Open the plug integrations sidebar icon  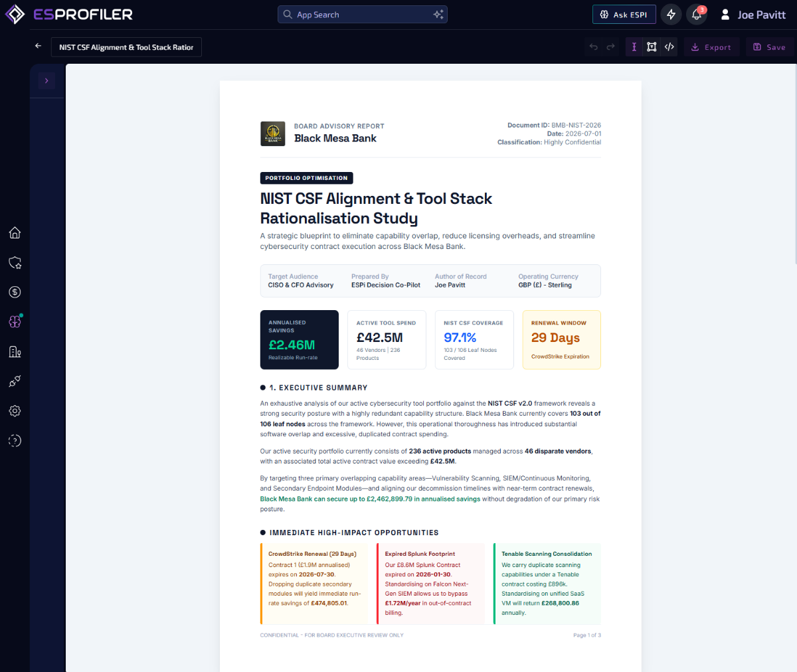pyautogui.click(x=15, y=381)
